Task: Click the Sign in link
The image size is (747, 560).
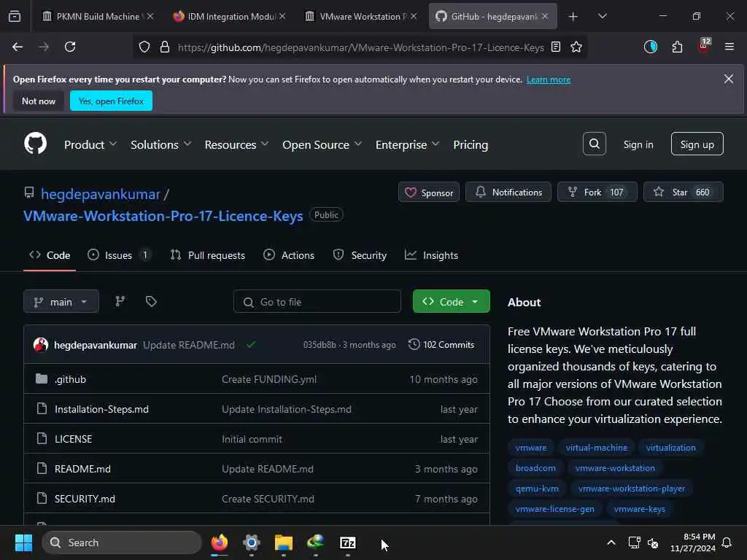Action: click(x=638, y=144)
